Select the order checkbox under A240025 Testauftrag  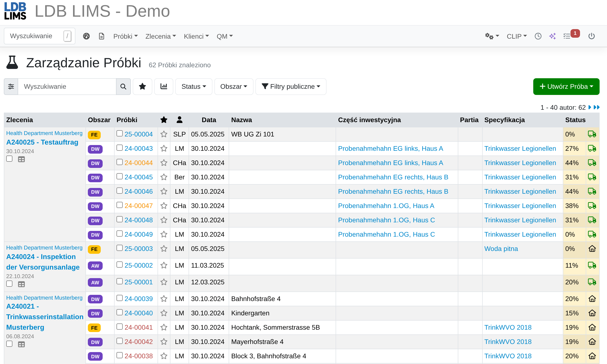click(x=9, y=159)
